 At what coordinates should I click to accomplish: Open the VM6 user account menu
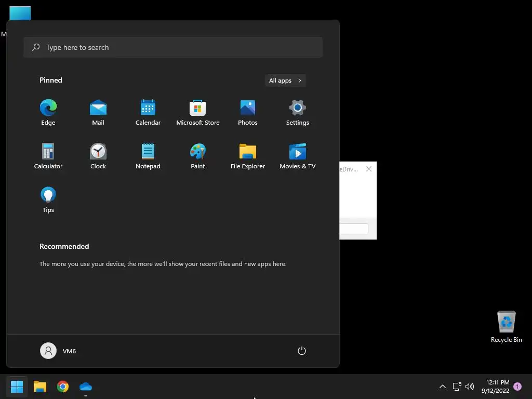tap(58, 351)
